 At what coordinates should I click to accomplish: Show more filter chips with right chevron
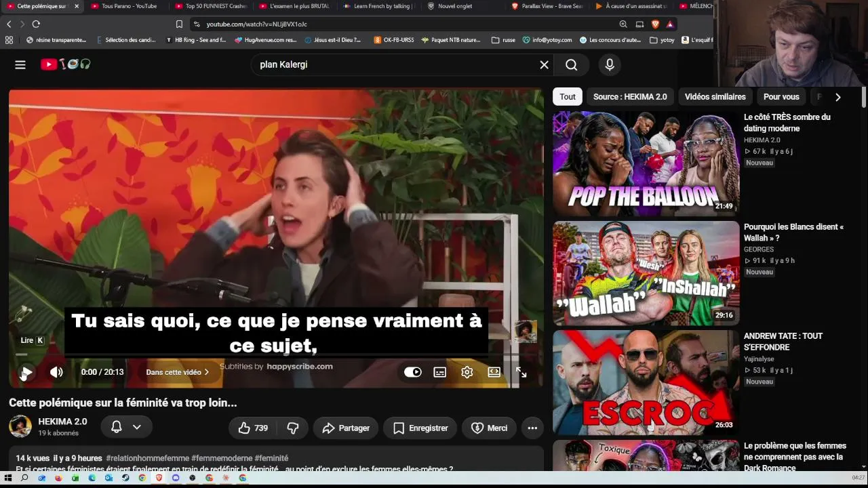[x=838, y=97]
